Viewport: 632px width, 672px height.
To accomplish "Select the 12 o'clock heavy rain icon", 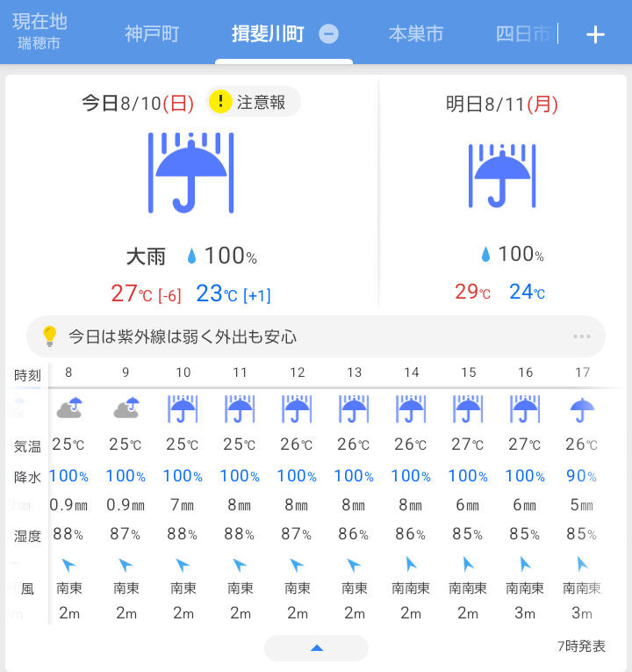I will [297, 408].
